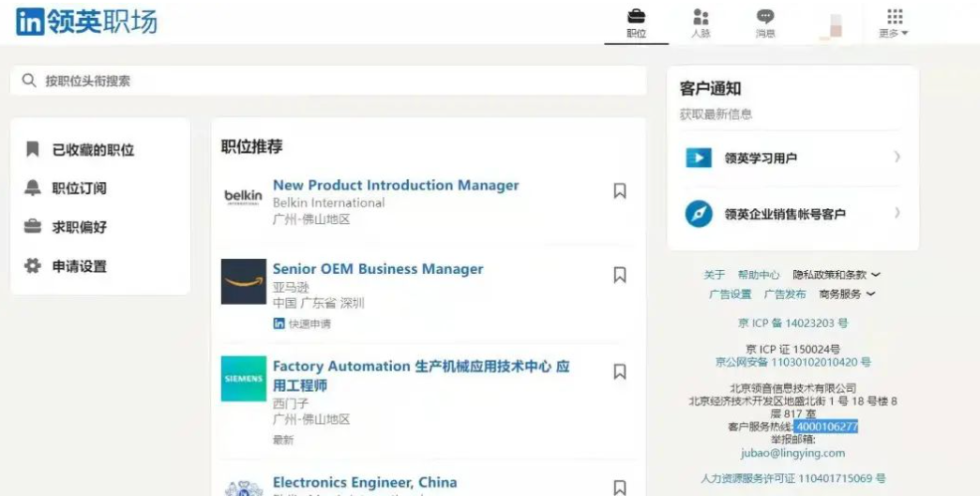The height and width of the screenshot is (496, 980).
Task: Expand the 商务服务 dropdown
Action: 847,294
